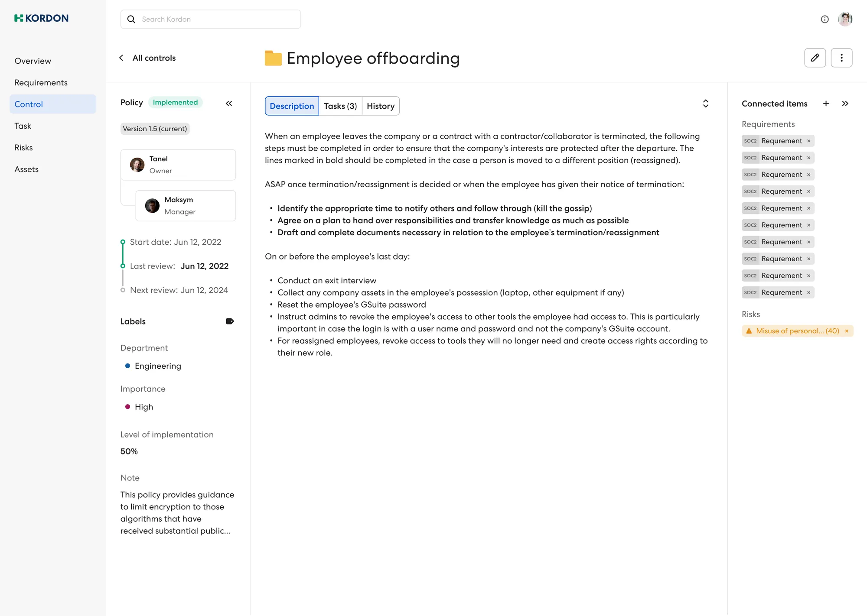The height and width of the screenshot is (616, 867).
Task: Click the Kordon logo
Action: point(42,18)
